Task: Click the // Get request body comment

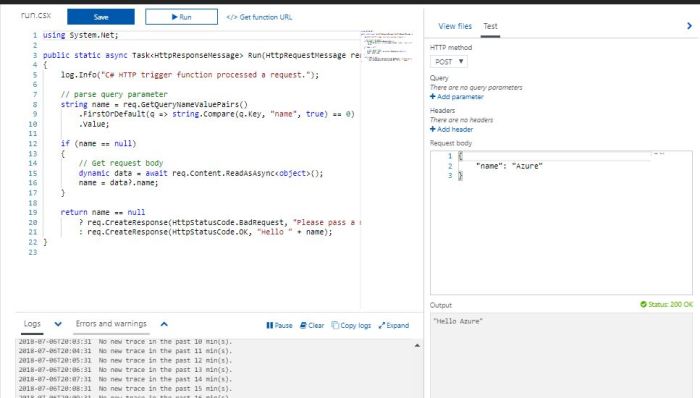Action: point(121,163)
